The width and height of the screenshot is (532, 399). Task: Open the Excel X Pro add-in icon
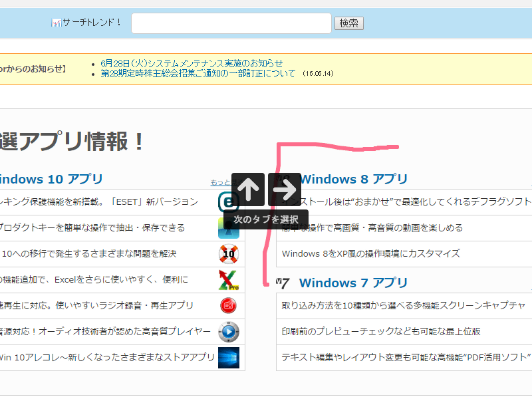point(229,279)
